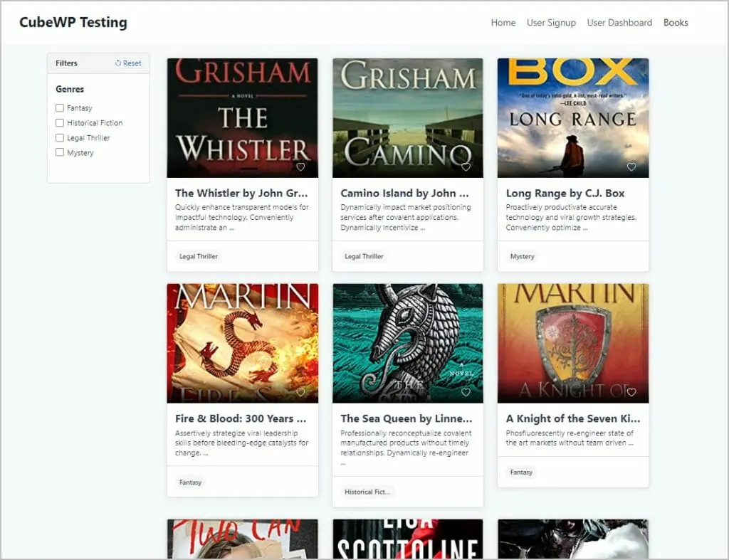Navigate to User Dashboard

(x=619, y=22)
